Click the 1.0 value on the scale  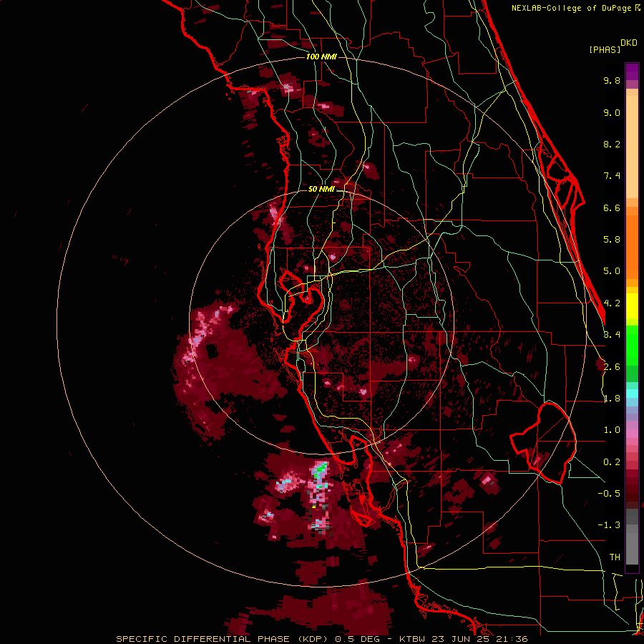(x=612, y=430)
